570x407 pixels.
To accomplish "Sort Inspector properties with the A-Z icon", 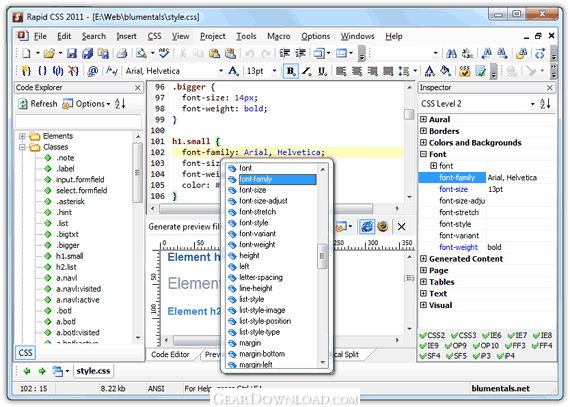I will click(x=545, y=104).
